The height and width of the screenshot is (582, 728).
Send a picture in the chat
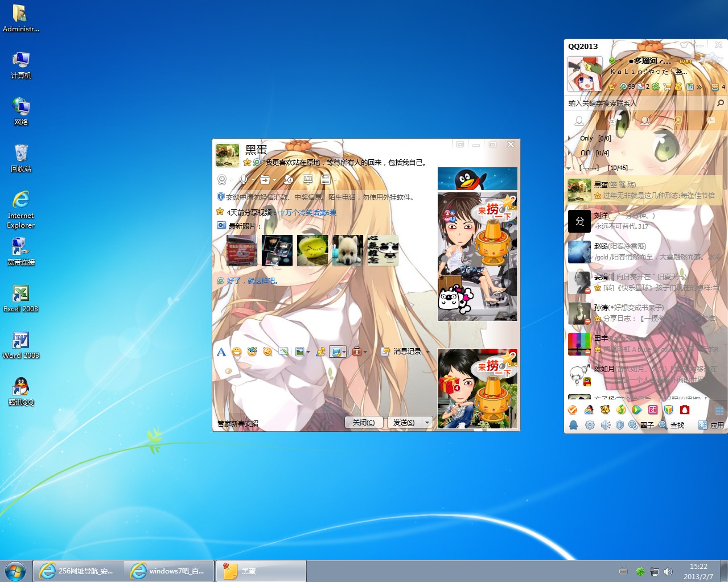pyautogui.click(x=299, y=352)
